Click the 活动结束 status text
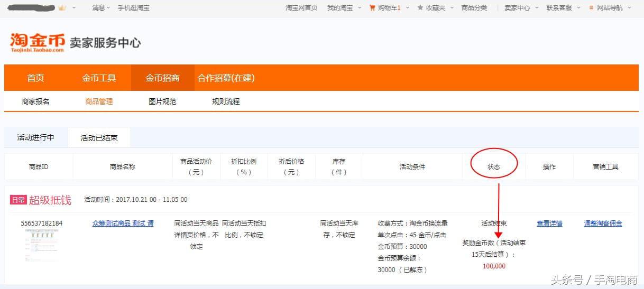 point(494,223)
